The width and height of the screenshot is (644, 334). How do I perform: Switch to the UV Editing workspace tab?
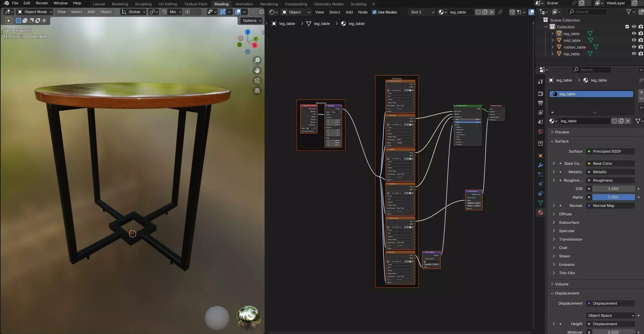tap(168, 4)
